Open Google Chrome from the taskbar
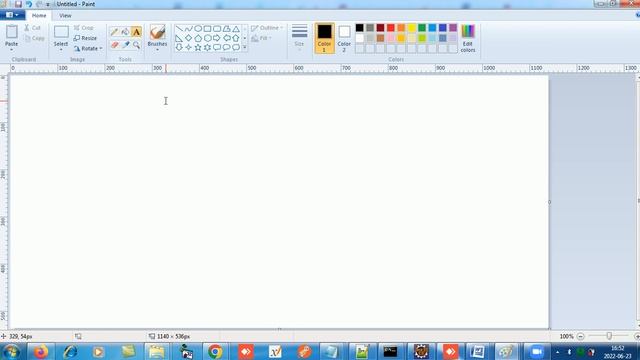 [215, 351]
